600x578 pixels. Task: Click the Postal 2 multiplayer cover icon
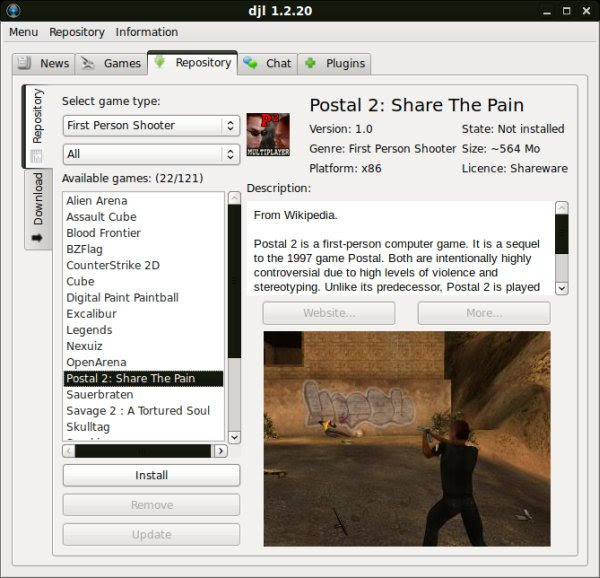(x=268, y=134)
